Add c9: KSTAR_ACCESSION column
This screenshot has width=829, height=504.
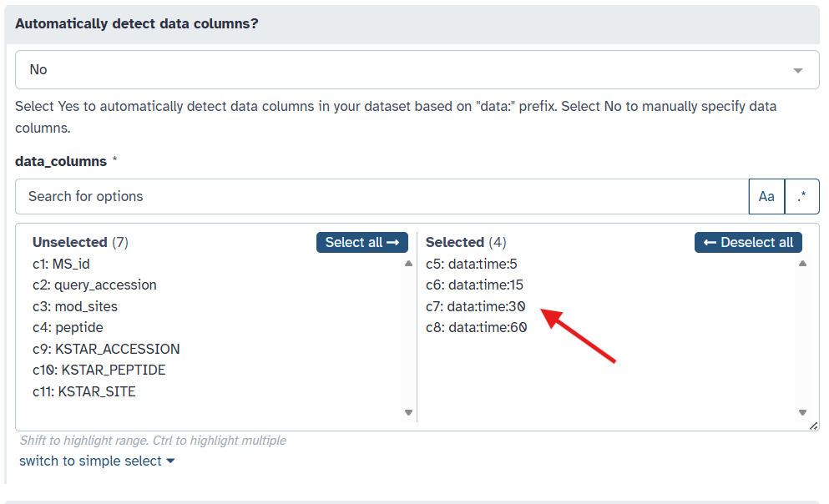106,349
